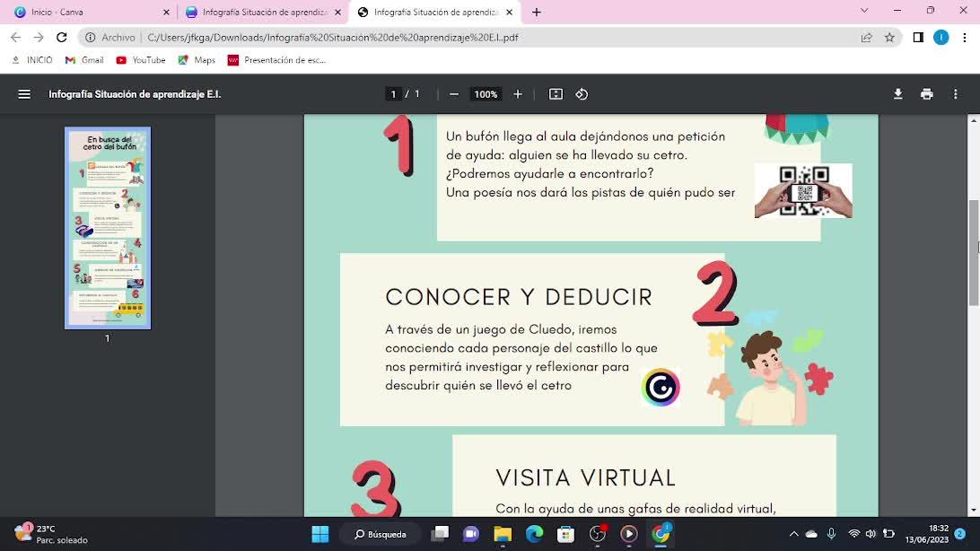
Task: Click the volume speaker tray icon
Action: pos(871,534)
